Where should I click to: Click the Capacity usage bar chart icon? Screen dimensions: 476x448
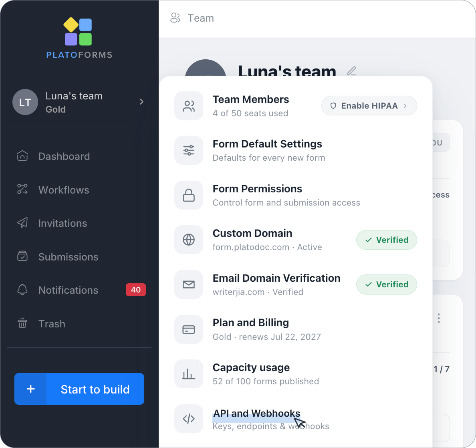coord(189,374)
